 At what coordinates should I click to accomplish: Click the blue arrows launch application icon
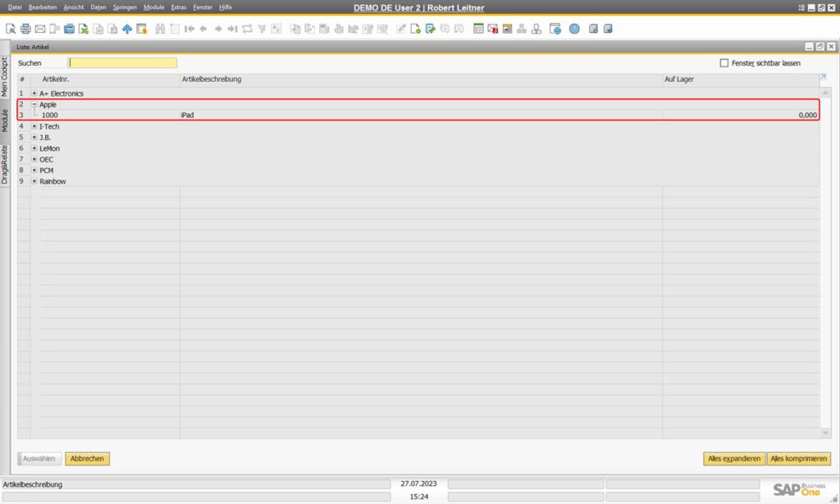pyautogui.click(x=127, y=29)
